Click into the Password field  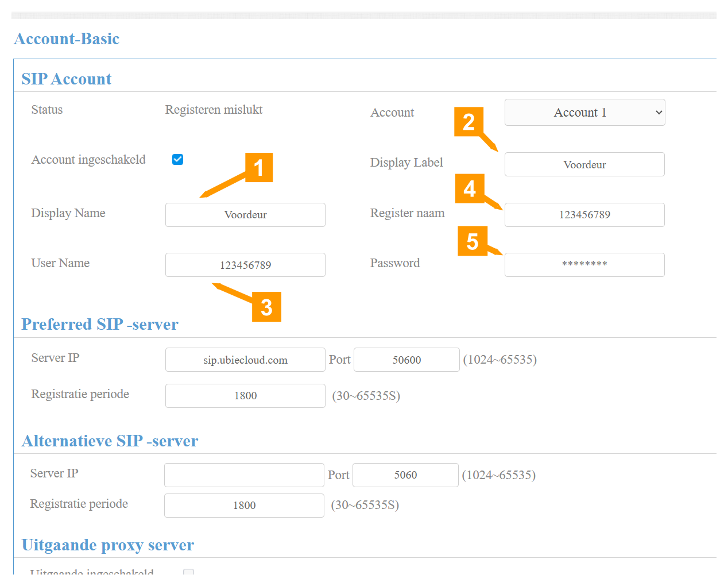click(584, 265)
